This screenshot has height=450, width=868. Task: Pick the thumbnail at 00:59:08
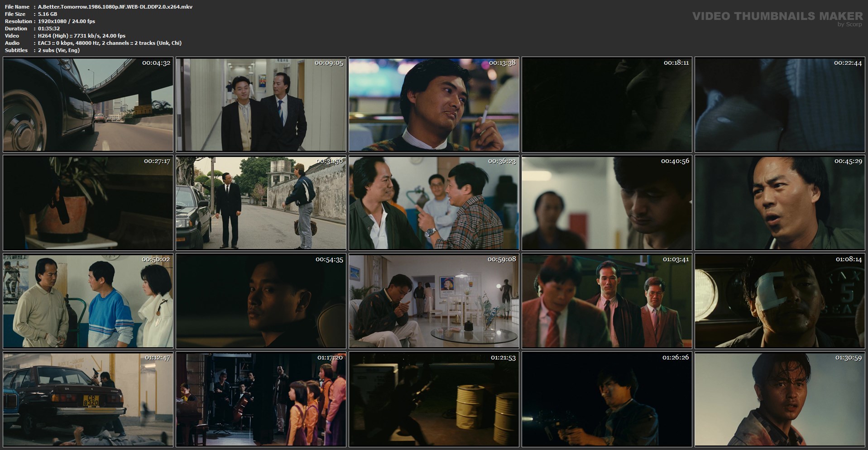[434, 301]
